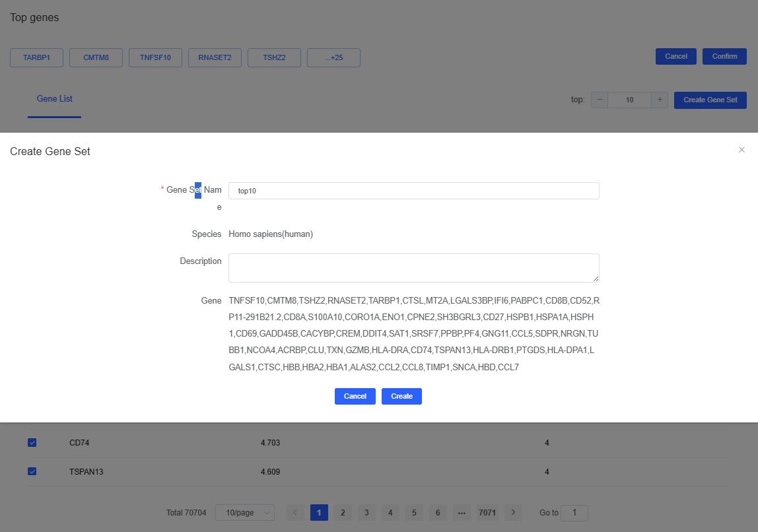Click the Gene Set Name input showing top10

(x=413, y=191)
